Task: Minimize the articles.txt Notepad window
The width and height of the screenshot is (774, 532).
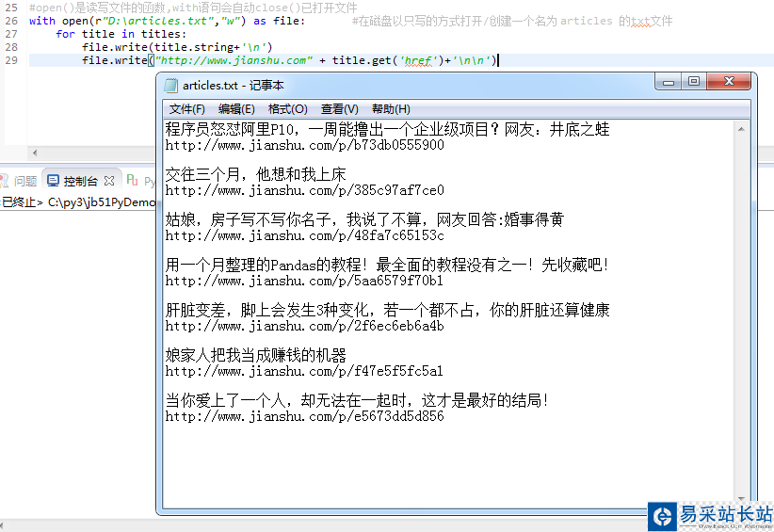Action: coord(669,82)
